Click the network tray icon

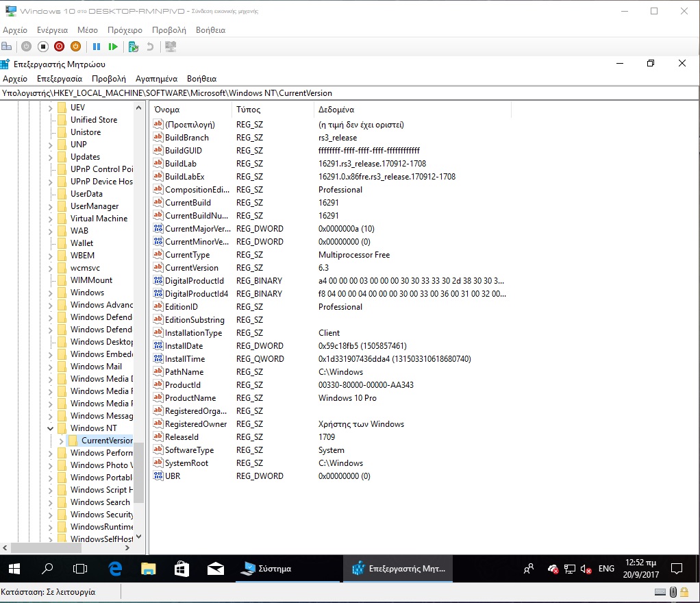570,569
